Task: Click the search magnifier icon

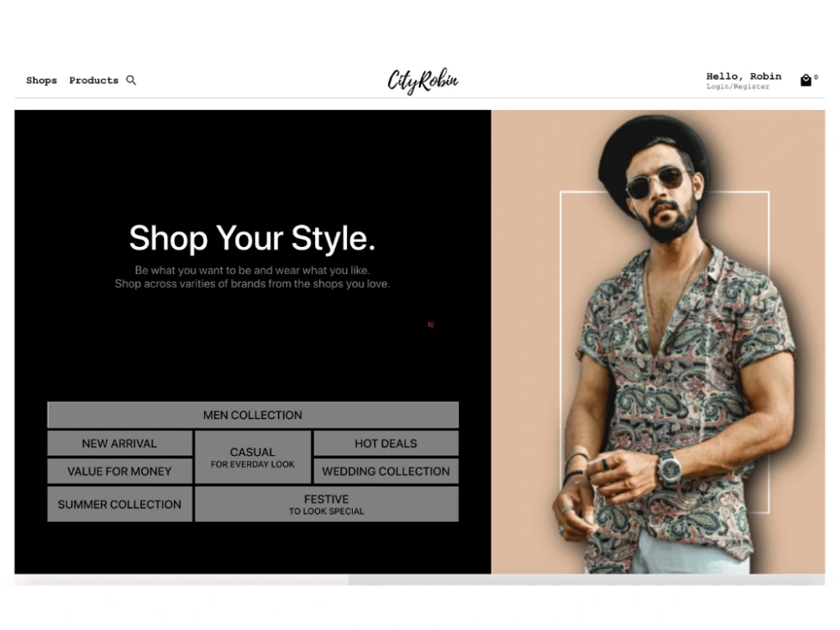Action: [131, 81]
